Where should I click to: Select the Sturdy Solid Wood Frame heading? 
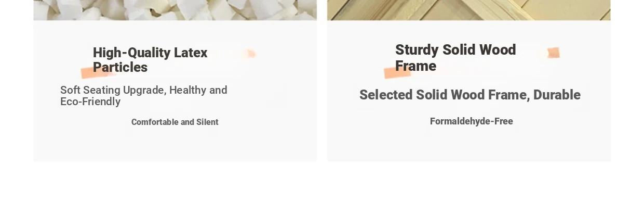click(x=455, y=58)
